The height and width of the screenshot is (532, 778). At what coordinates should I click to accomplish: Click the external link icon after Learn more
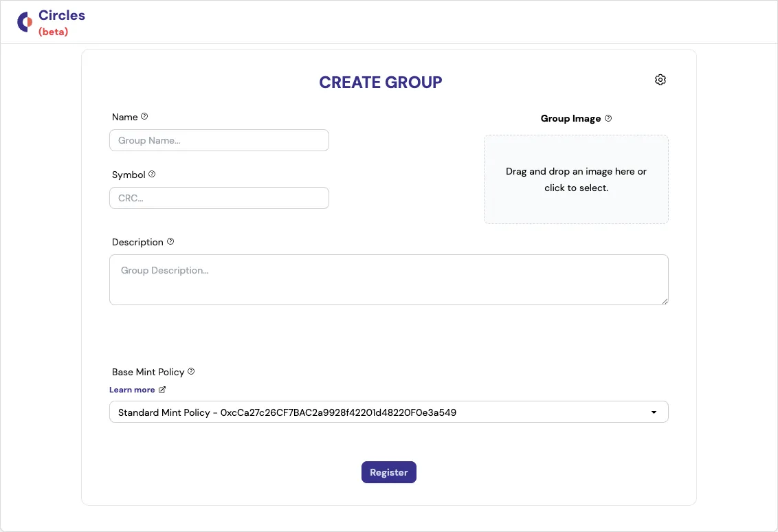pyautogui.click(x=163, y=390)
